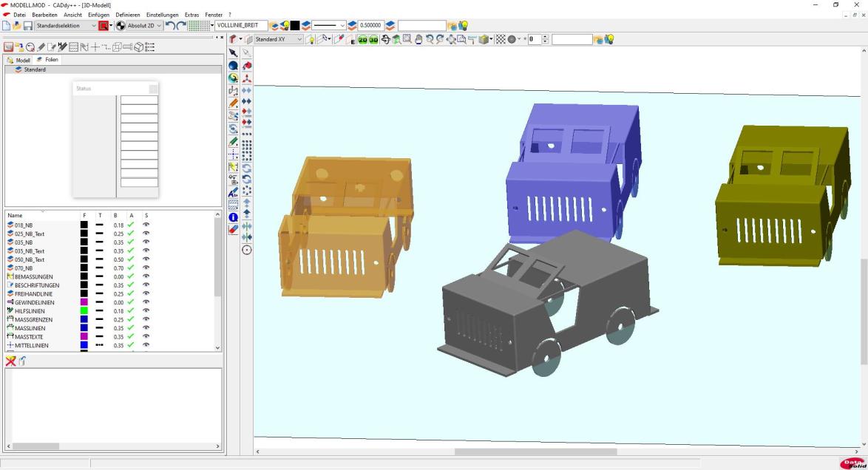The image size is (868, 470).
Task: Toggle visibility eye of 018_NB layer
Action: pos(146,225)
